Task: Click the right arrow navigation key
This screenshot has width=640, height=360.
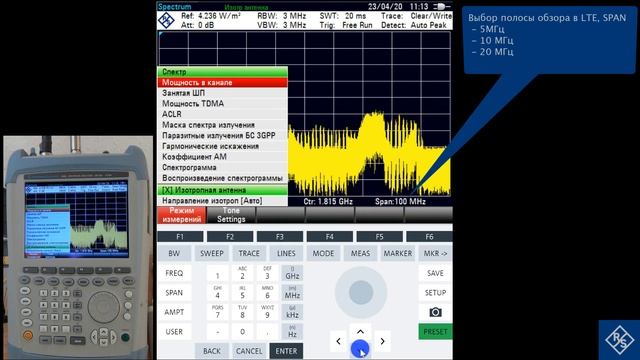Action: tap(382, 341)
